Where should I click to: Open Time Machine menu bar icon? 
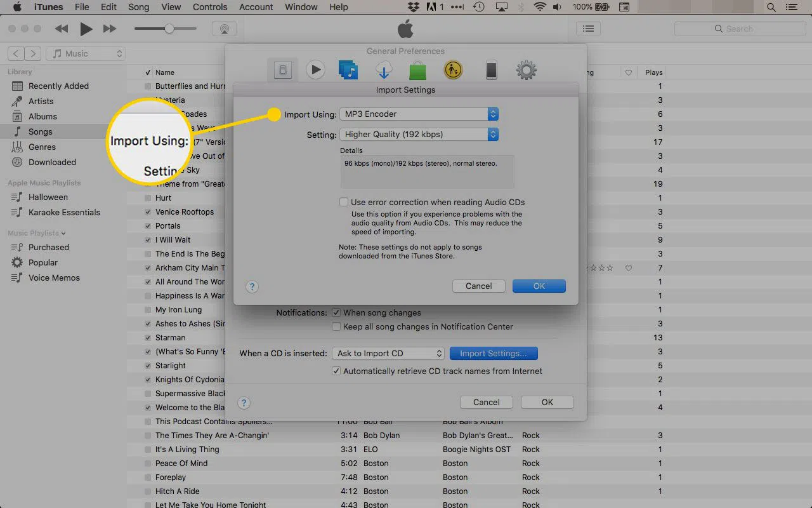click(479, 8)
